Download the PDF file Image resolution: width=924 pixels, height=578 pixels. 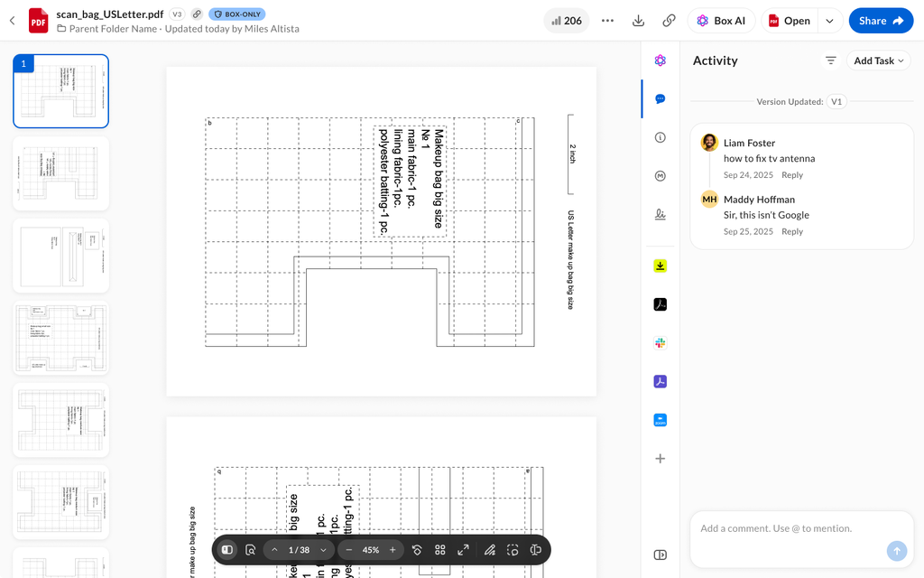click(x=638, y=21)
